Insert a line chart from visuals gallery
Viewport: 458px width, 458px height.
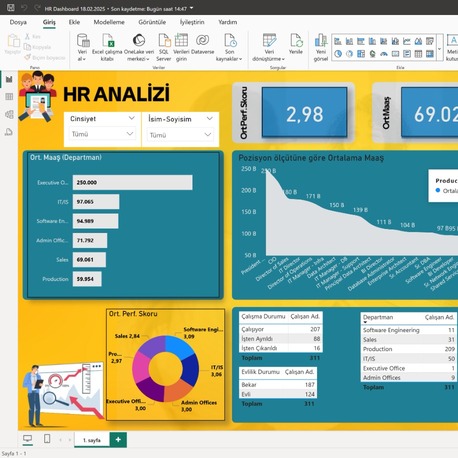tap(407, 41)
